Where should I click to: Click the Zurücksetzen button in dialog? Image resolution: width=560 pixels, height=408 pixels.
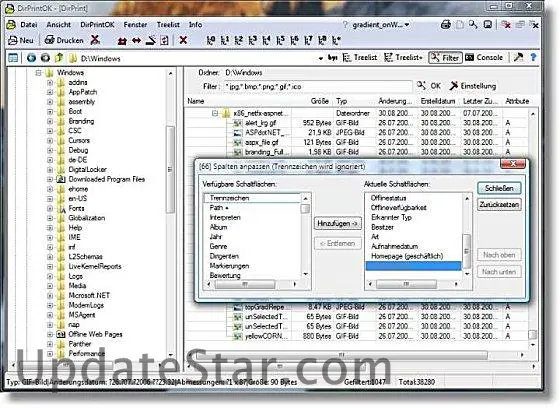pos(499,205)
